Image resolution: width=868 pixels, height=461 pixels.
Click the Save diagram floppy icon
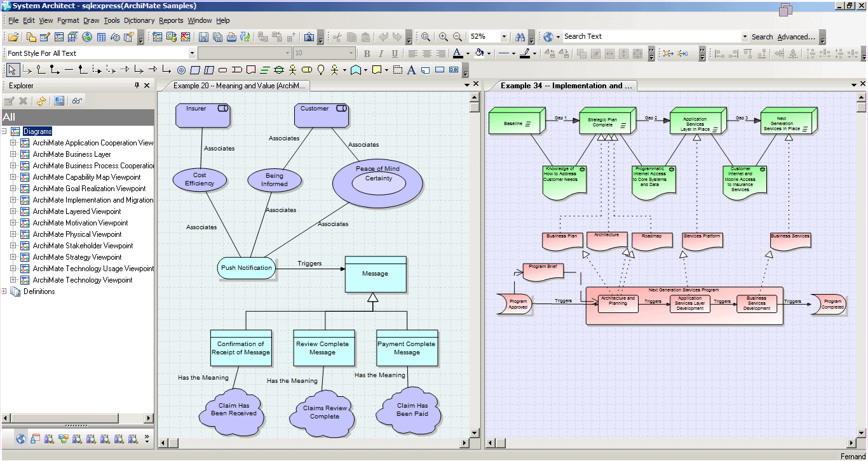[x=203, y=37]
